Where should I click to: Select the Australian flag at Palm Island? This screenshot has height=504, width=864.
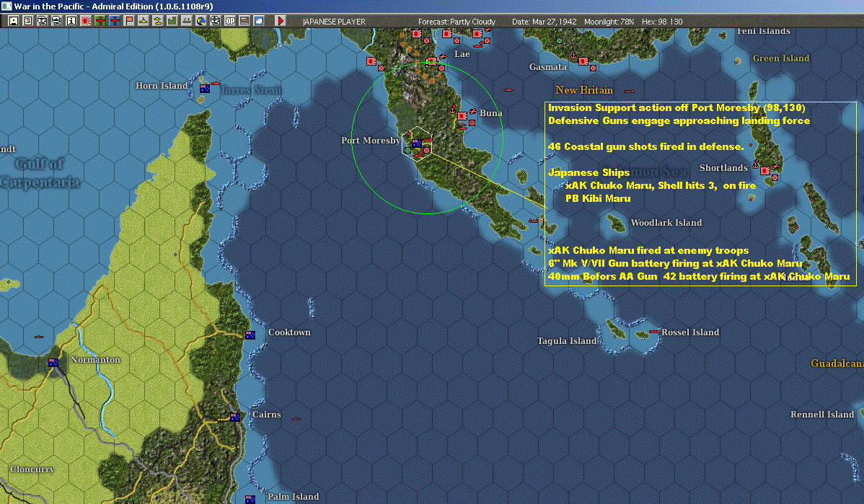250,500
